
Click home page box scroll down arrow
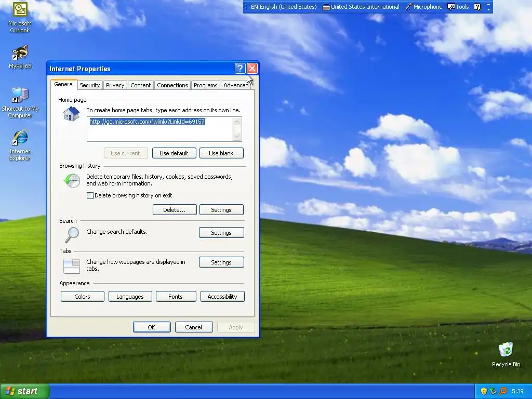point(237,137)
